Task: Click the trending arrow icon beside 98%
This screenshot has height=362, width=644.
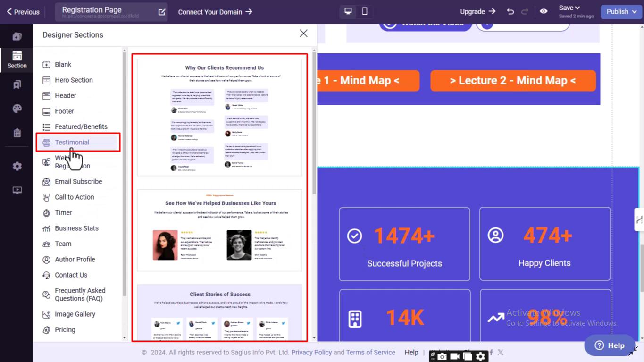Action: tap(495, 318)
